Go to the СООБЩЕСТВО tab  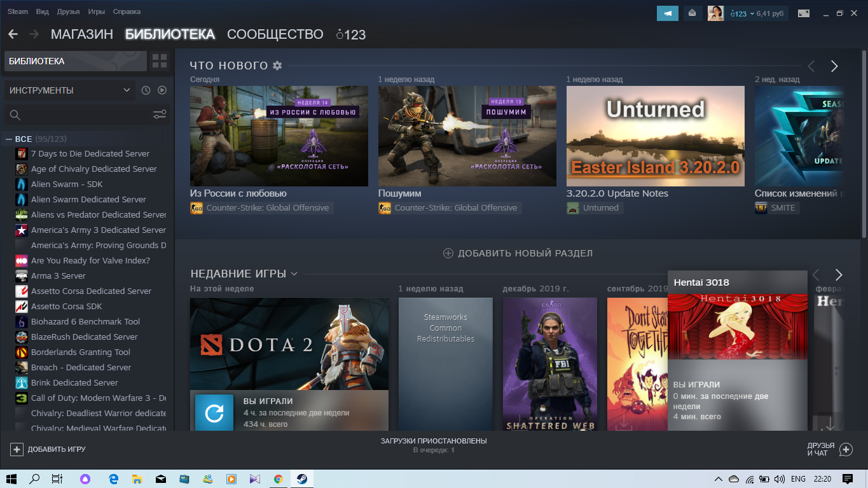click(275, 34)
